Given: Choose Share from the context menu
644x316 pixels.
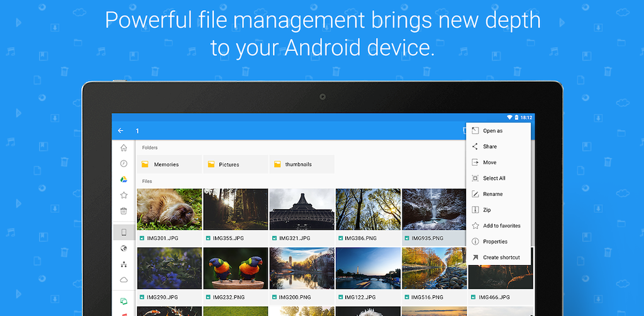Looking at the screenshot, I should pos(498,146).
